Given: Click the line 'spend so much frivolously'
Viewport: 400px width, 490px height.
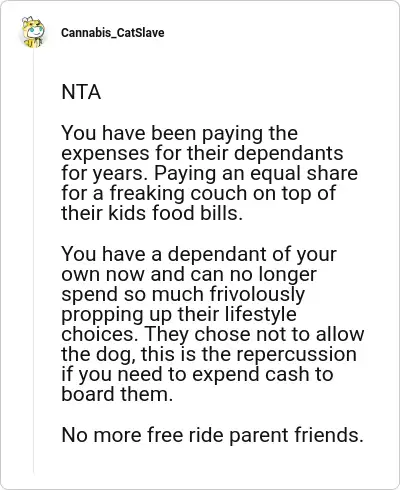Looking at the screenshot, I should click(183, 294).
